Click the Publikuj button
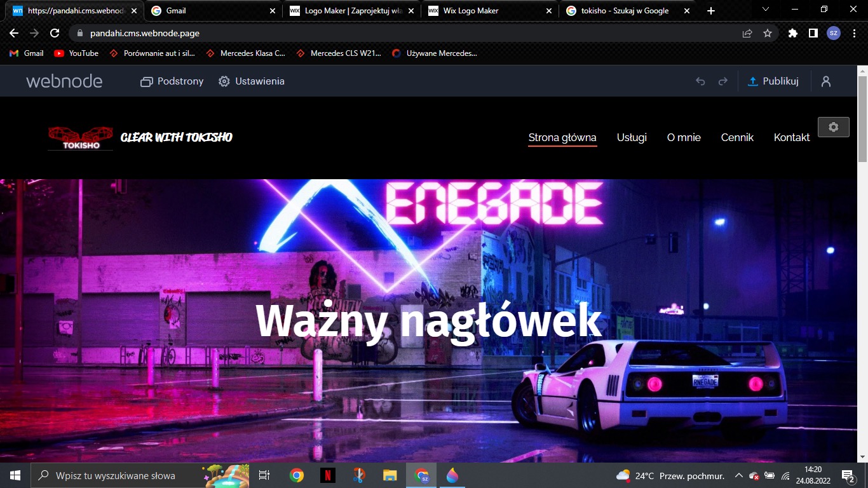The height and width of the screenshot is (488, 868). (773, 81)
